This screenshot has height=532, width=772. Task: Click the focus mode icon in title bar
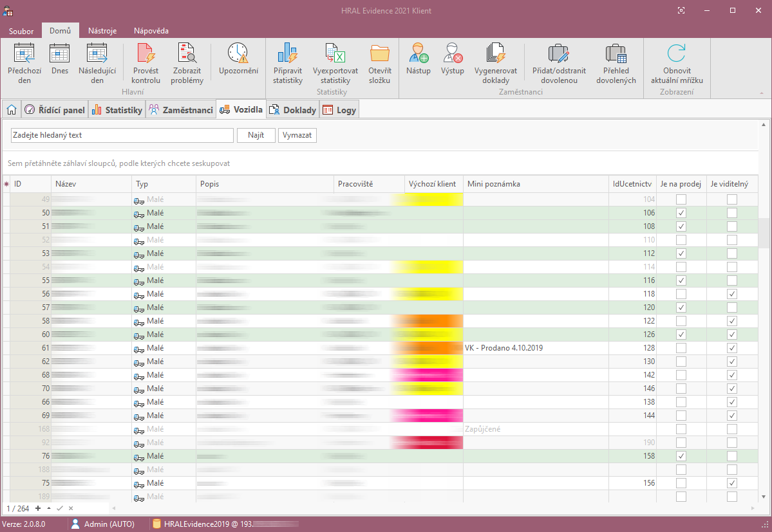click(x=681, y=10)
